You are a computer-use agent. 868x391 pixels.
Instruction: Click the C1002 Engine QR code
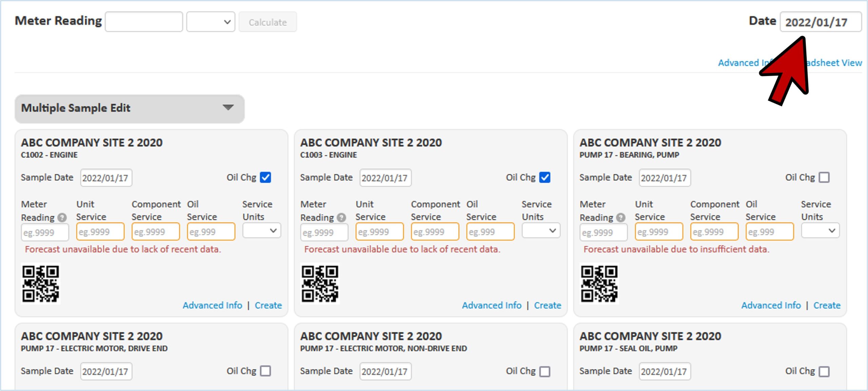coord(40,284)
